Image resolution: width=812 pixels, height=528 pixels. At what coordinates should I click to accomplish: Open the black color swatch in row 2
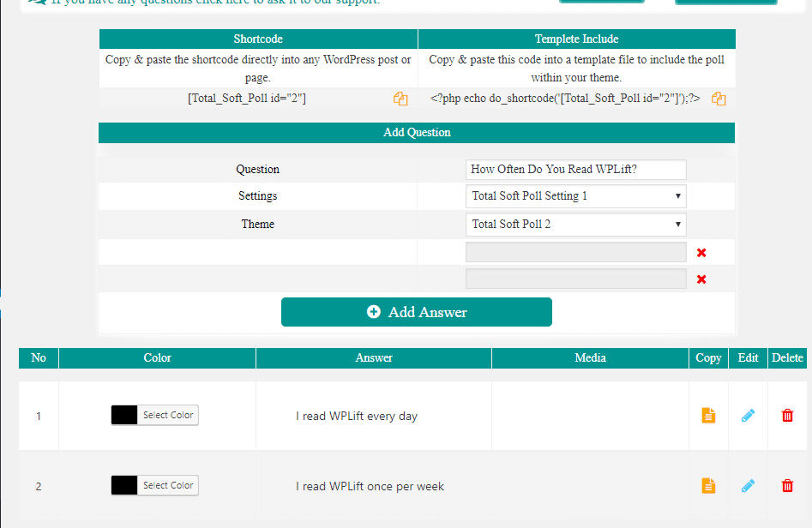124,485
